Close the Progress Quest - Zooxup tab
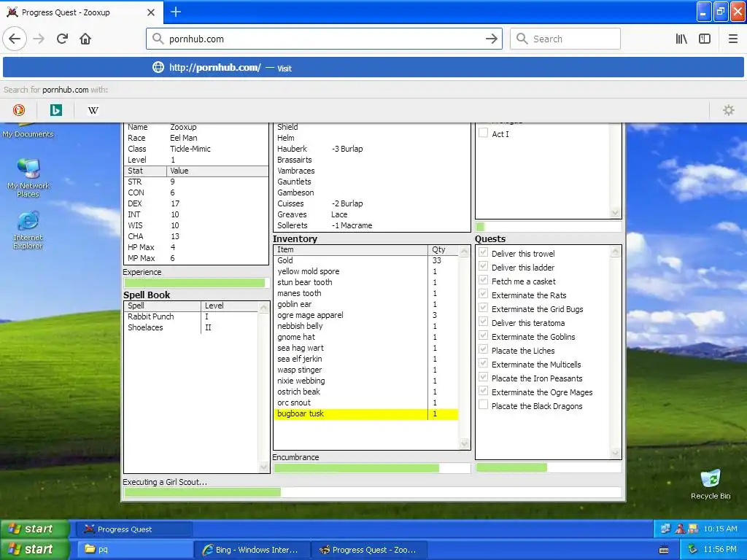 [x=151, y=12]
